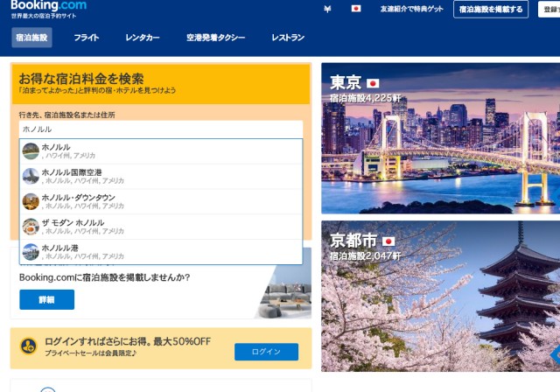Switch to the レンタカー tab

(x=143, y=38)
